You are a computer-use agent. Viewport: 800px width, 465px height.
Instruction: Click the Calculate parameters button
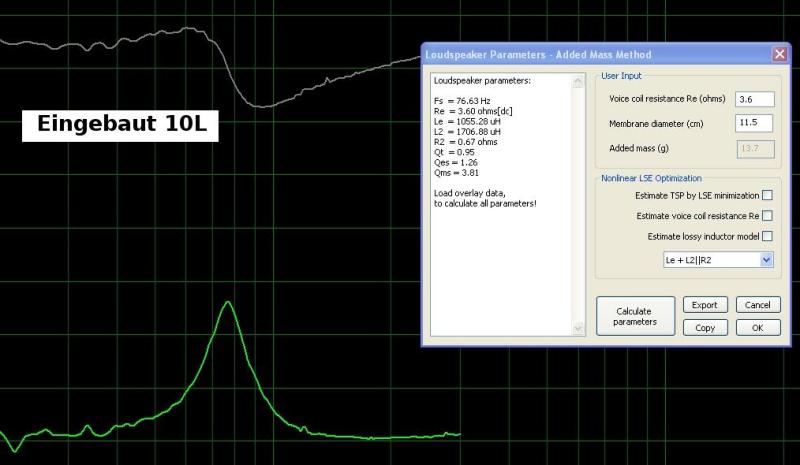[x=634, y=316]
